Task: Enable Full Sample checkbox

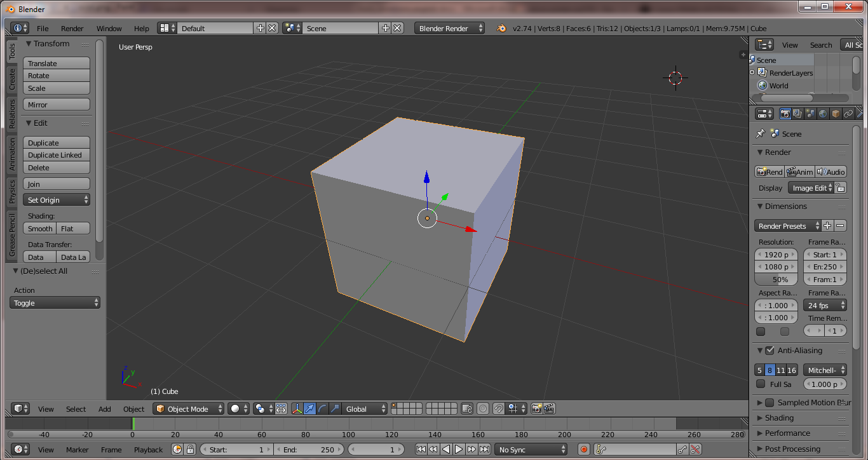Action: click(761, 384)
